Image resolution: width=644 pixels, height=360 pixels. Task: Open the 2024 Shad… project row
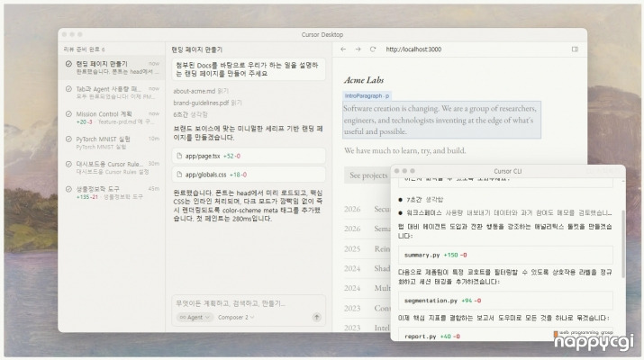click(367, 268)
